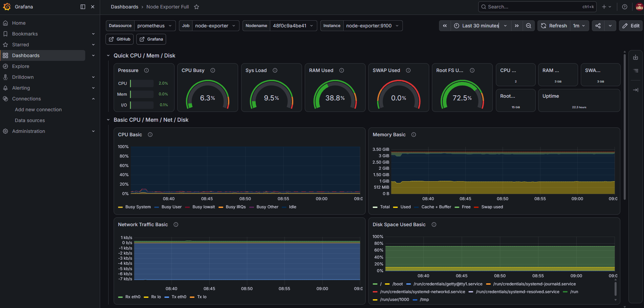Toggle the dock menu sidebar icon

(83, 7)
